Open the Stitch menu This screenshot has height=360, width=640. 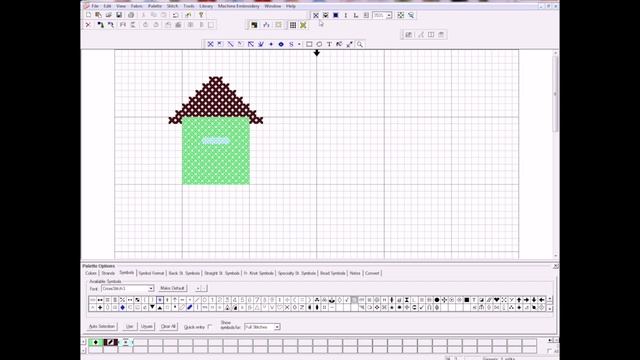172,6
